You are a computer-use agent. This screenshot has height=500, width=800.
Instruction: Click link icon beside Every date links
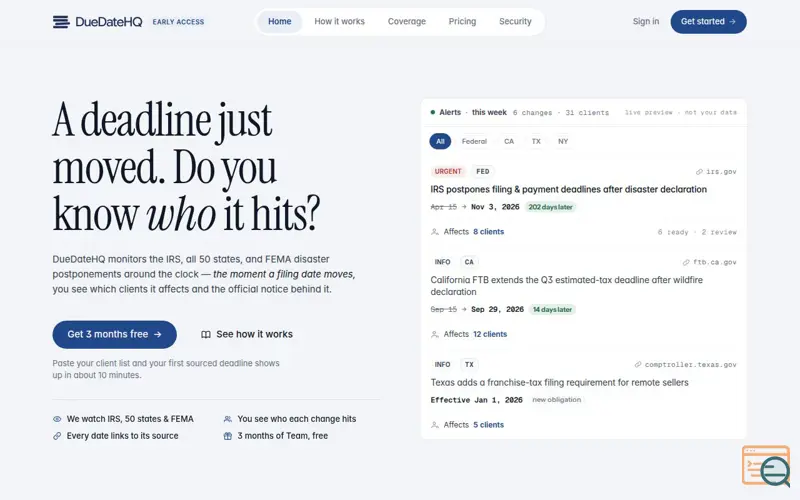57,436
